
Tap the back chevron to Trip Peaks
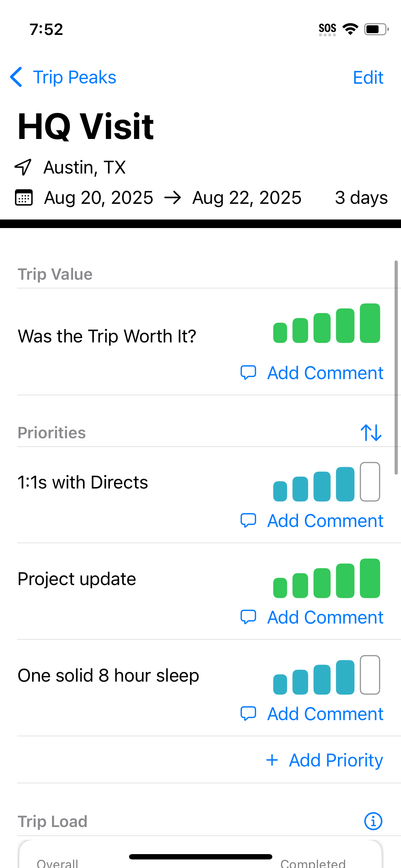[x=16, y=77]
